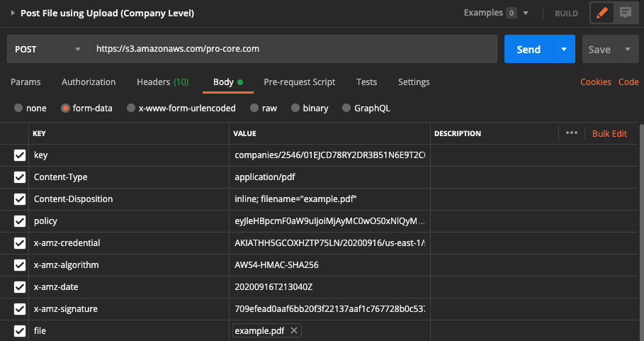Image resolution: width=644 pixels, height=341 pixels.
Task: Click the signature value starting 709efead
Action: [x=329, y=309]
